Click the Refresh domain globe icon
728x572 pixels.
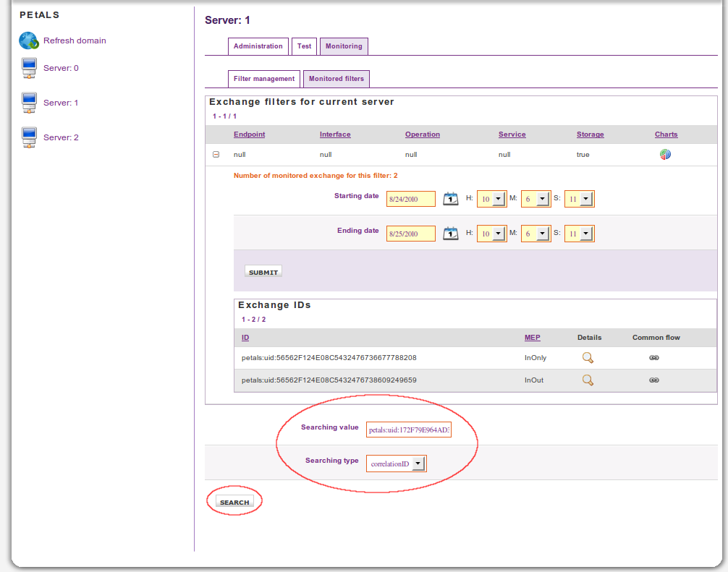click(28, 40)
